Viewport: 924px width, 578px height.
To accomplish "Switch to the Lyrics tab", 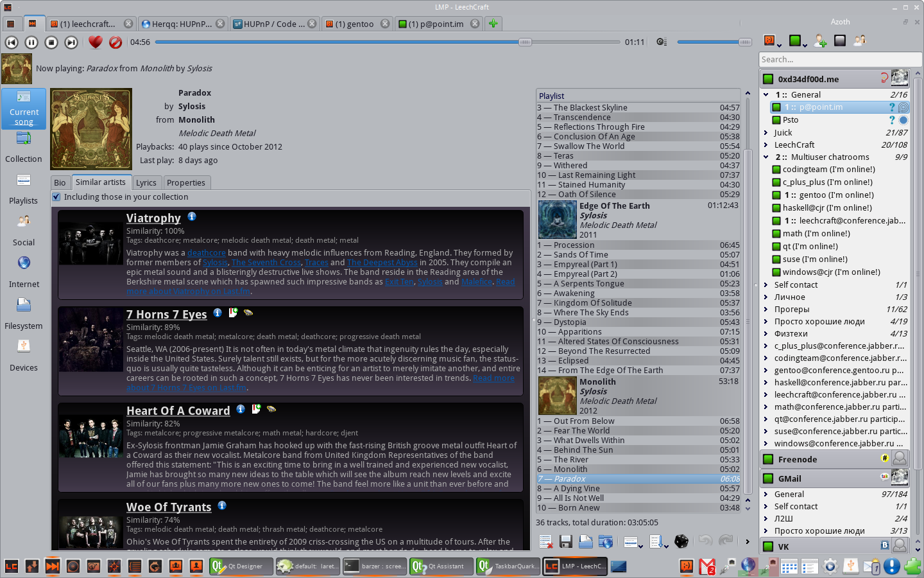I will tap(146, 182).
